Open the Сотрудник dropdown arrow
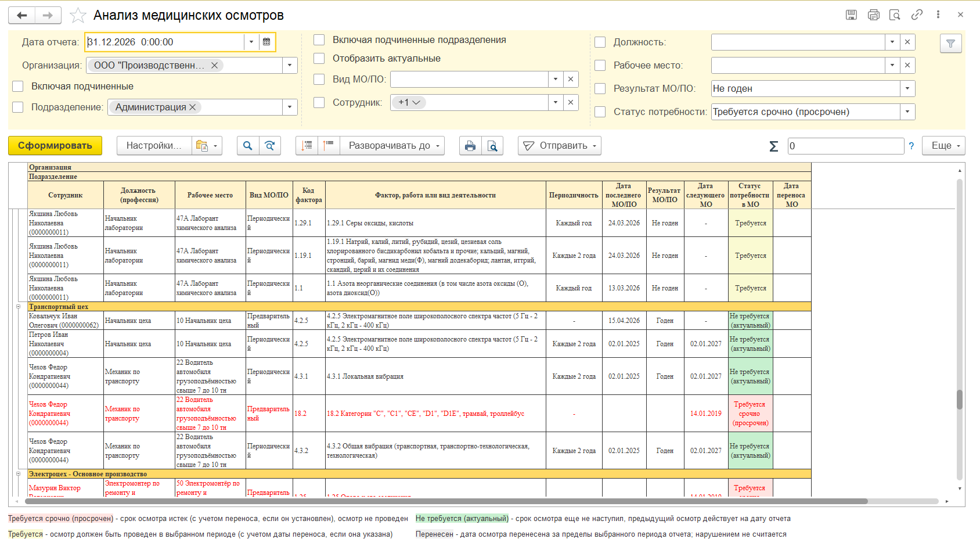Image resolution: width=980 pixels, height=546 pixels. click(x=556, y=102)
